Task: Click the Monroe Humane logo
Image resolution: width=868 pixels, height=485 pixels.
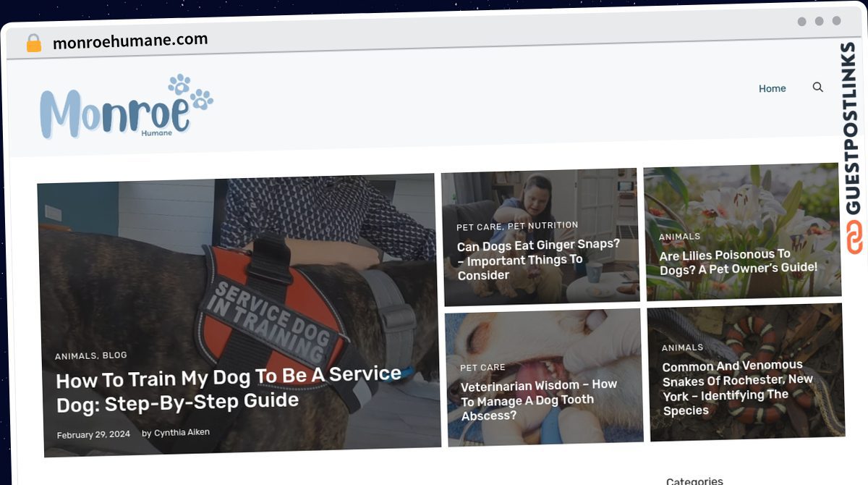Action: (x=127, y=106)
